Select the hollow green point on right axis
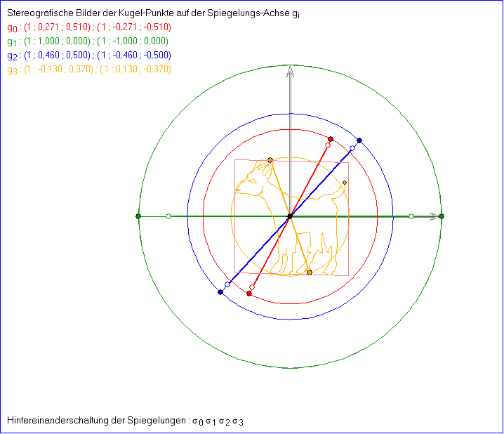 point(411,216)
